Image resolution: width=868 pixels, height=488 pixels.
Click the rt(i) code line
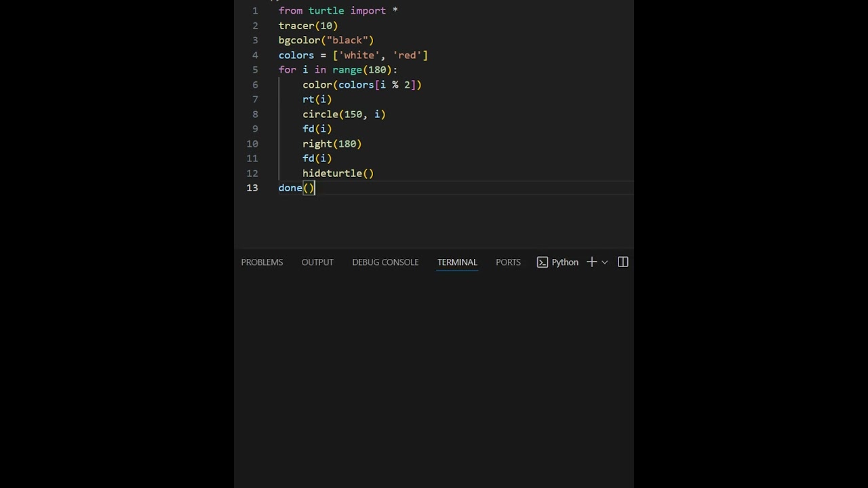[x=317, y=100]
